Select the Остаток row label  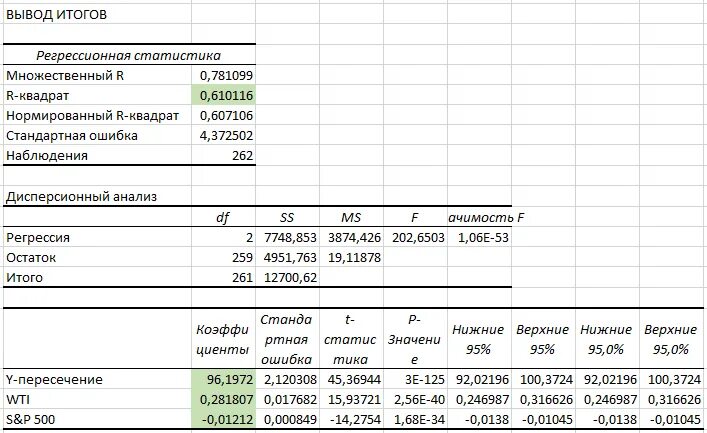(x=31, y=258)
